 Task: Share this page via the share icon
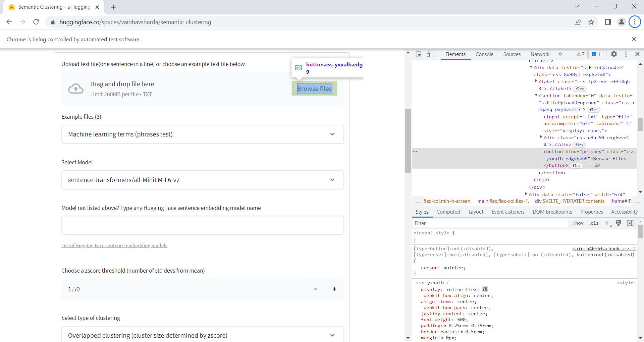(x=578, y=22)
